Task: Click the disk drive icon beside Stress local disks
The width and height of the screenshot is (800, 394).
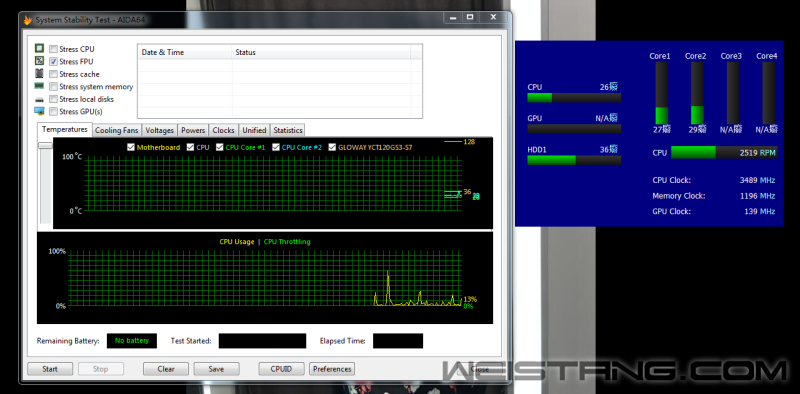Action: pos(39,100)
